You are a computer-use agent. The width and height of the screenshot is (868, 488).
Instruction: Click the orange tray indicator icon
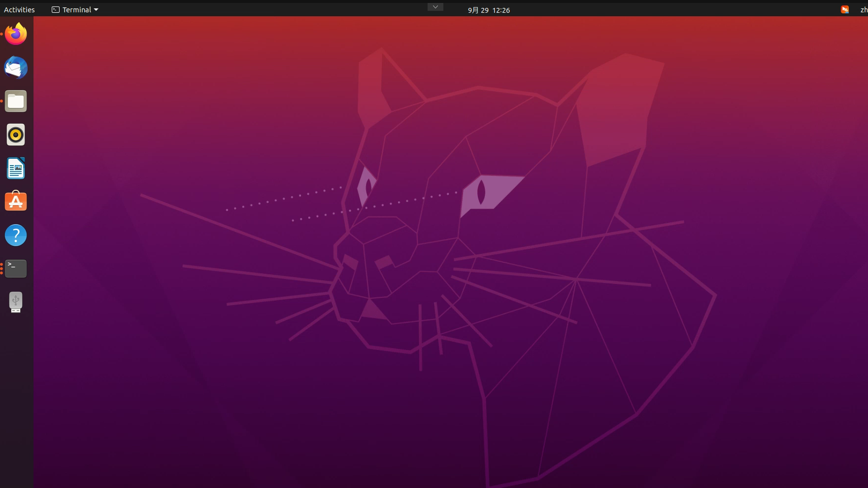point(845,9)
